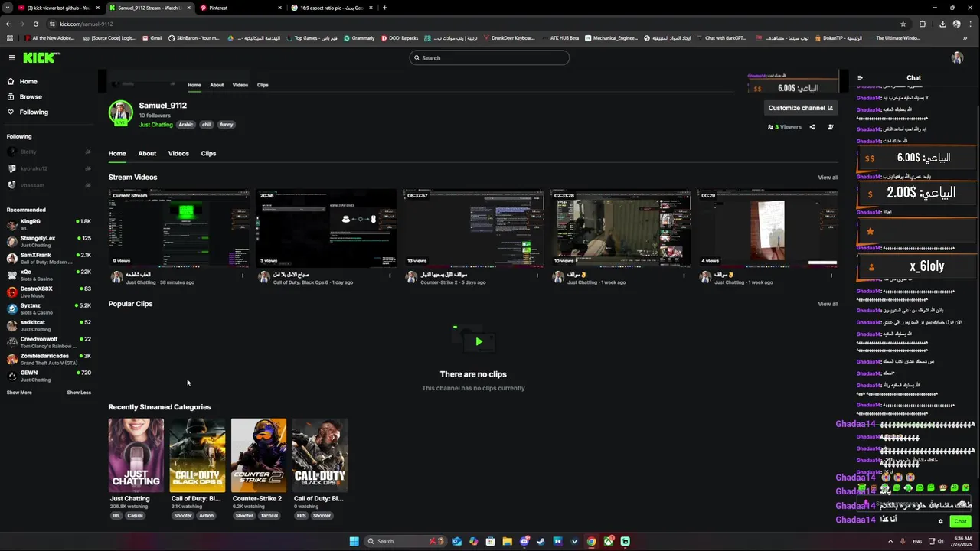
Task: Open a new browser tab with plus
Action: tap(384, 8)
